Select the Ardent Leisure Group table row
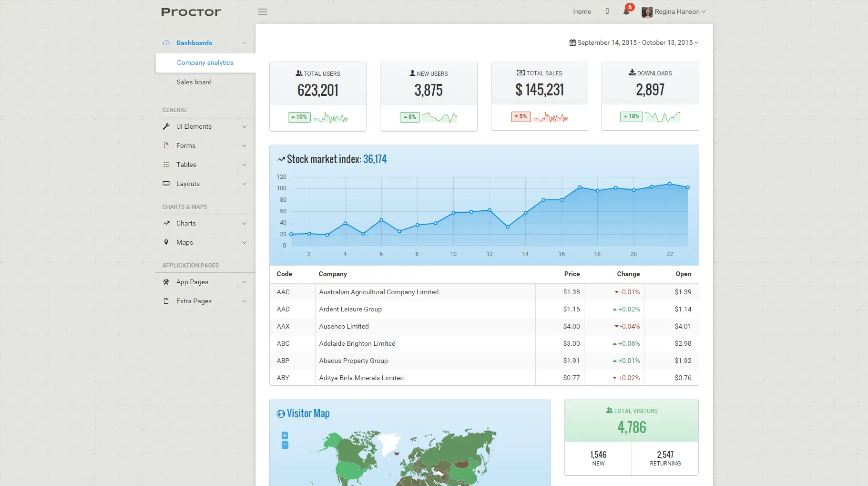The width and height of the screenshot is (868, 486). tap(484, 309)
